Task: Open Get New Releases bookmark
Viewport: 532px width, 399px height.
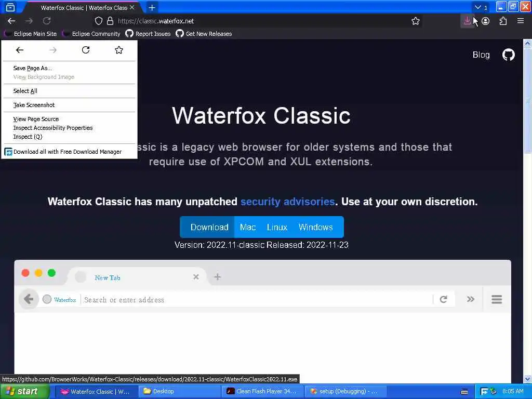Action: tap(204, 34)
